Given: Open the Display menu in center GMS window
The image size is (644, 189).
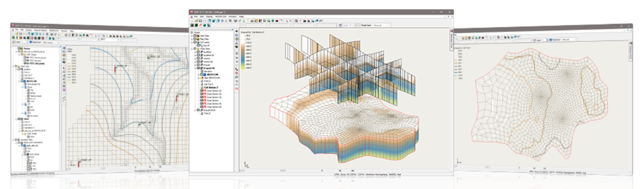Looking at the screenshot, I should click(x=209, y=17).
